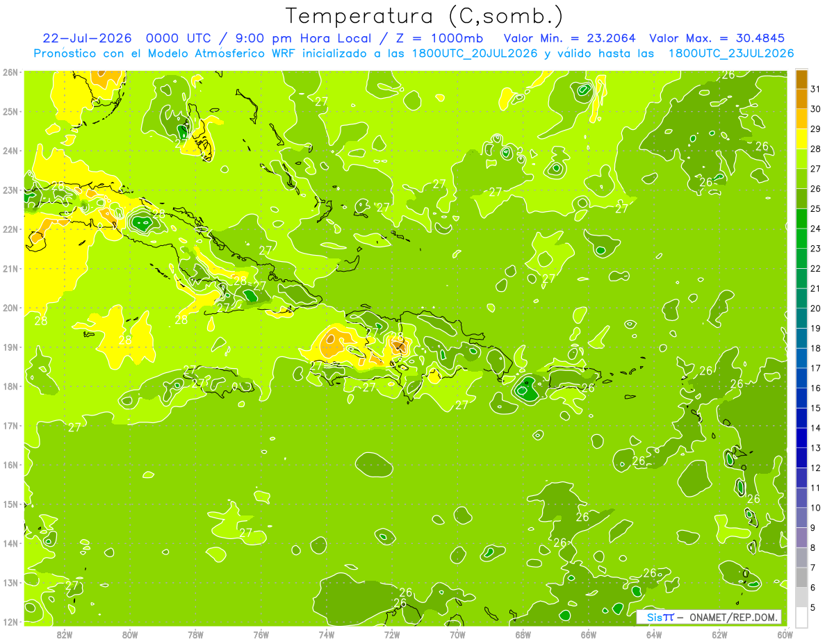Select the 'Valor Min. = 23.2064' value
This screenshot has width=834, height=644.
(569, 38)
